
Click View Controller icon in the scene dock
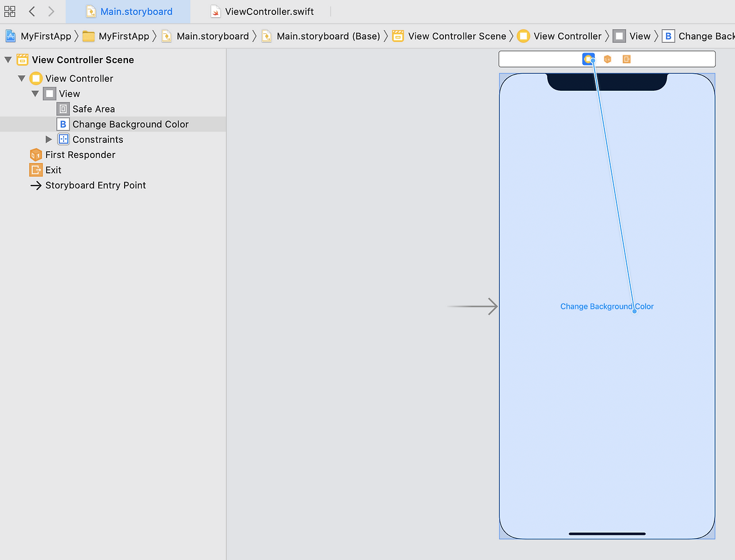589,59
